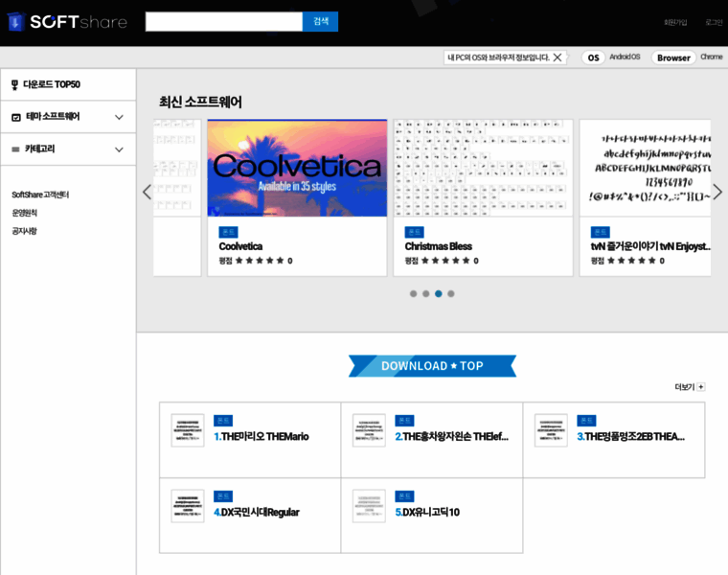The height and width of the screenshot is (575, 728).
Task: Click the star rating of tvN 즐거운이야기
Action: pyautogui.click(x=631, y=261)
